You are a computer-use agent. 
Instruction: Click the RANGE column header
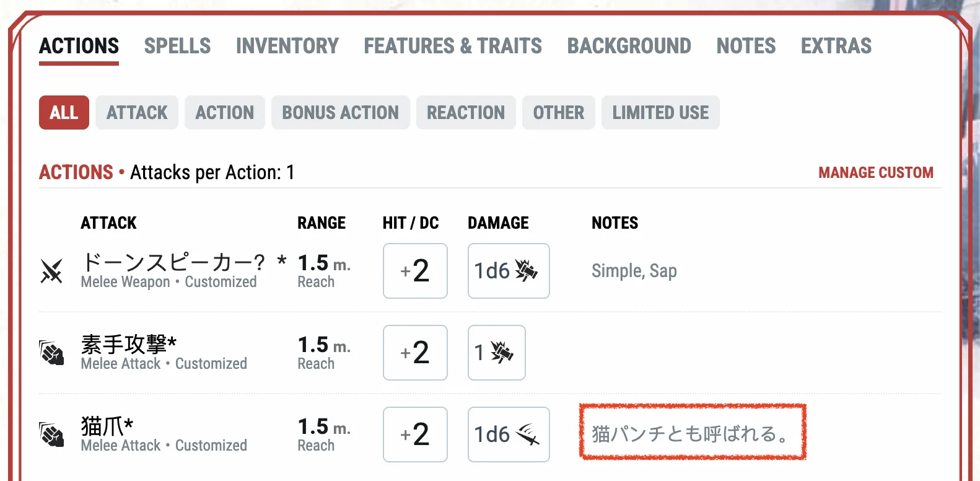click(322, 223)
